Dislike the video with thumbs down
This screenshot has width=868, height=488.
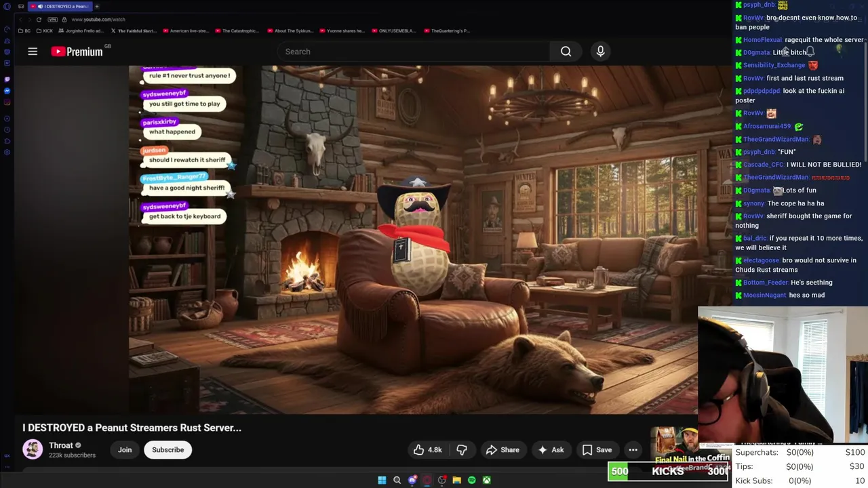(462, 450)
